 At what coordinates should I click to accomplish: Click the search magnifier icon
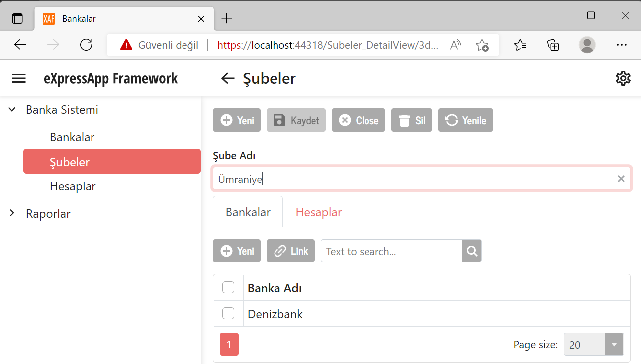pyautogui.click(x=472, y=251)
